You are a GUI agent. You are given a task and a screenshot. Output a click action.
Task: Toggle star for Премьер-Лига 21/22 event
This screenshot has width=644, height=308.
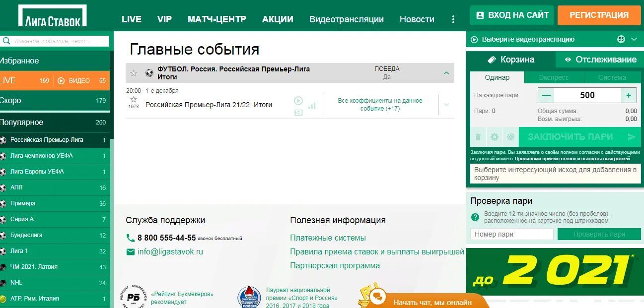click(x=134, y=99)
